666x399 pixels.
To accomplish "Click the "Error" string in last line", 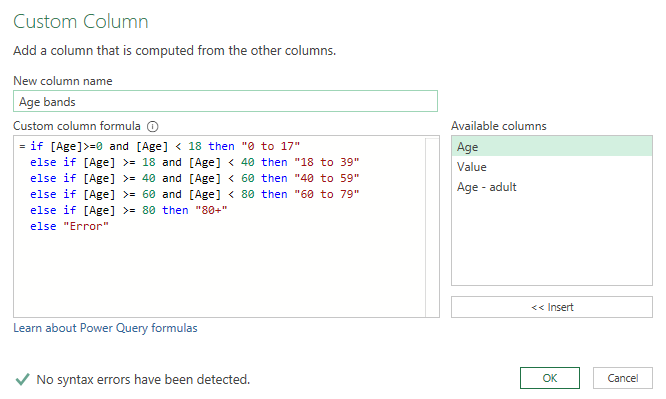I will pos(86,226).
